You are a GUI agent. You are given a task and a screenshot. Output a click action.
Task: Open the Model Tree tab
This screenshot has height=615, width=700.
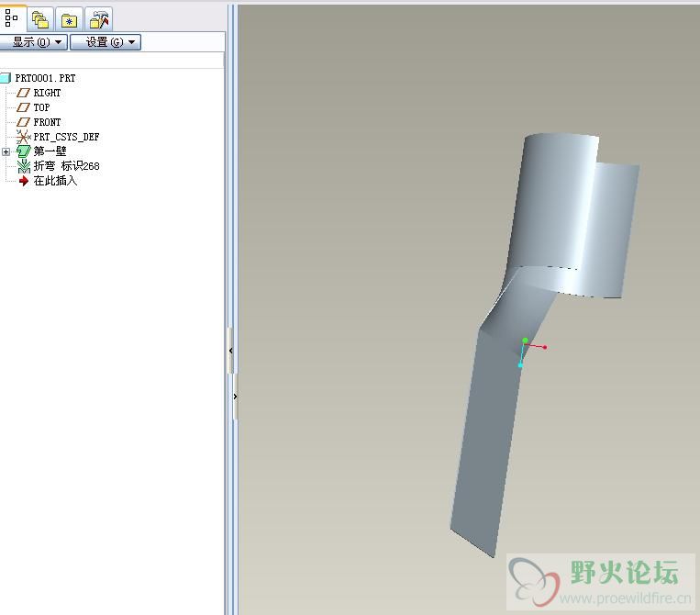pyautogui.click(x=12, y=18)
